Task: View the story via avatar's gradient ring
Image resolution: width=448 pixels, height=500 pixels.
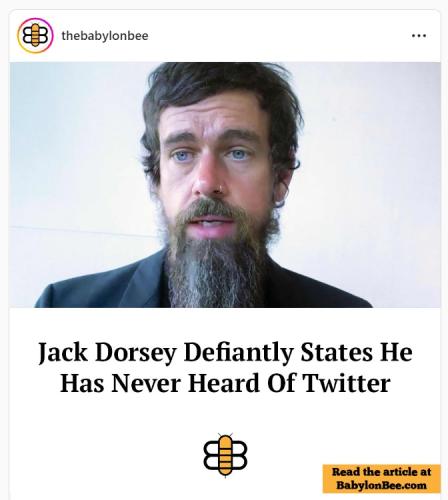Action: [x=35, y=35]
